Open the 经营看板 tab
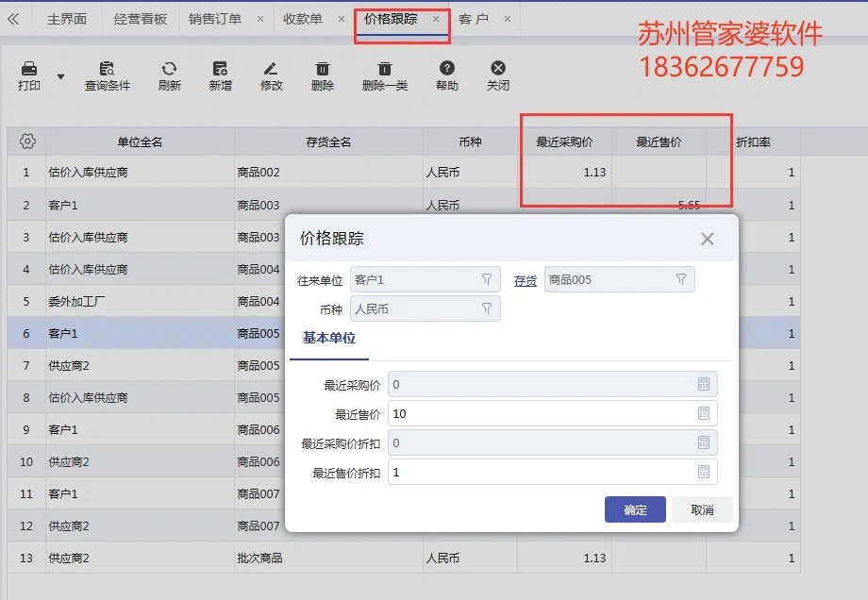Screen dimensions: 868x600 click(139, 17)
